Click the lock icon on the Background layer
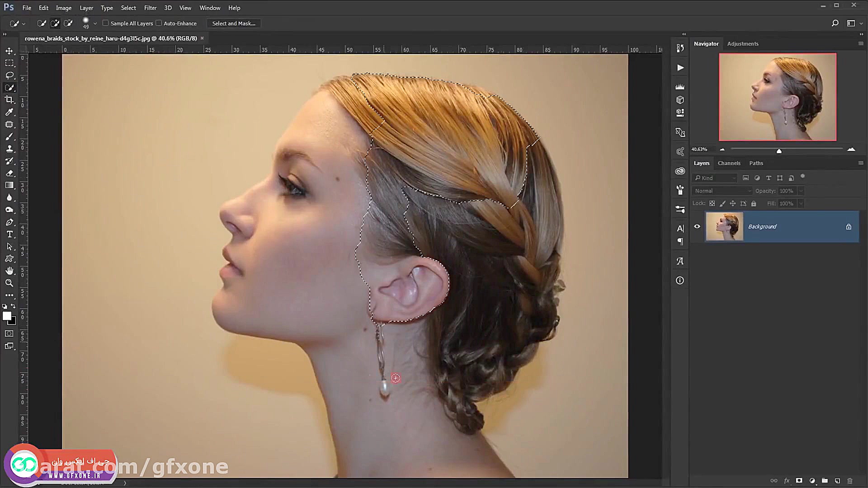The width and height of the screenshot is (868, 488). [x=849, y=226]
